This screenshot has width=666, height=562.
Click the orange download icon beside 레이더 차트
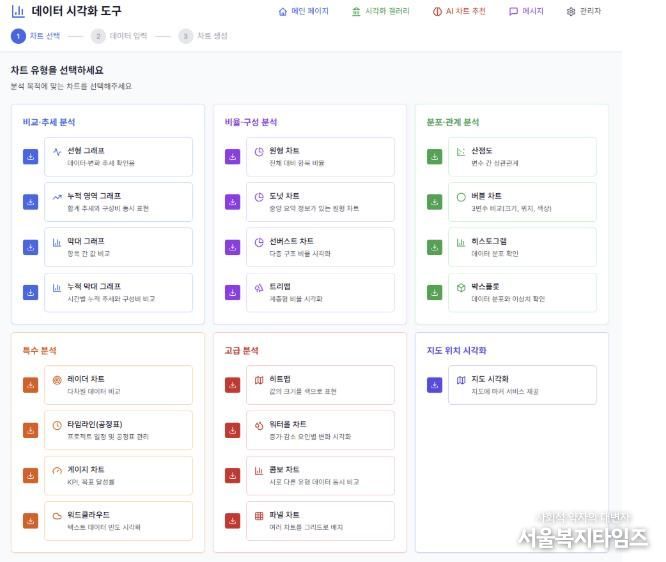[30, 385]
